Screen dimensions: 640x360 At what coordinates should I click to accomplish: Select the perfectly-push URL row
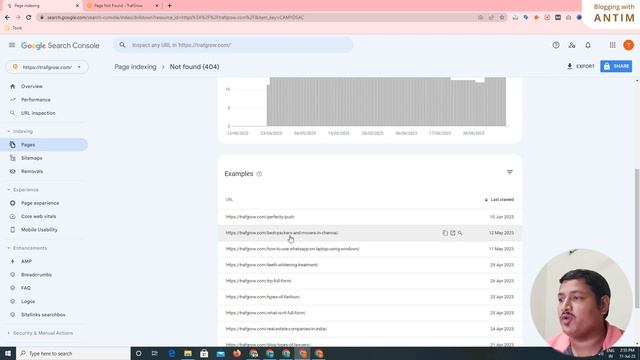370,217
